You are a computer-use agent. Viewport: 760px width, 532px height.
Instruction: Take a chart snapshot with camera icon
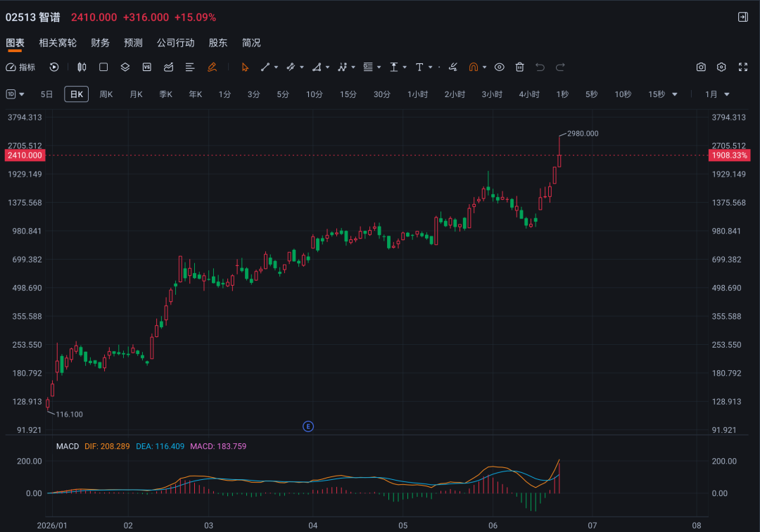701,68
